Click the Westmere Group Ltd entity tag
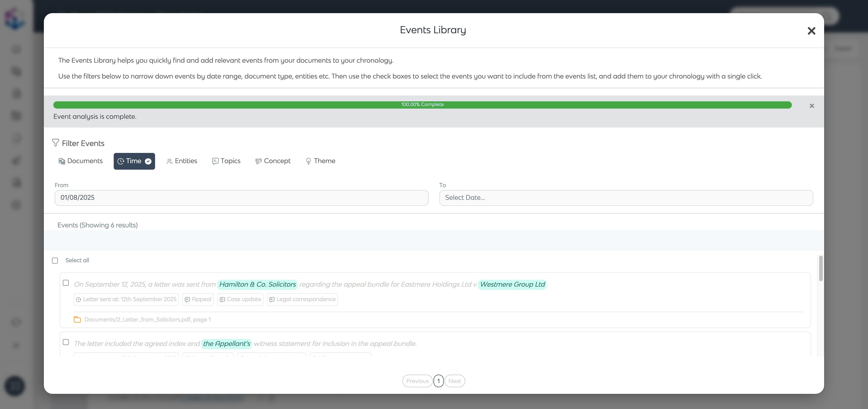Viewport: 868px width, 409px height. (512, 285)
